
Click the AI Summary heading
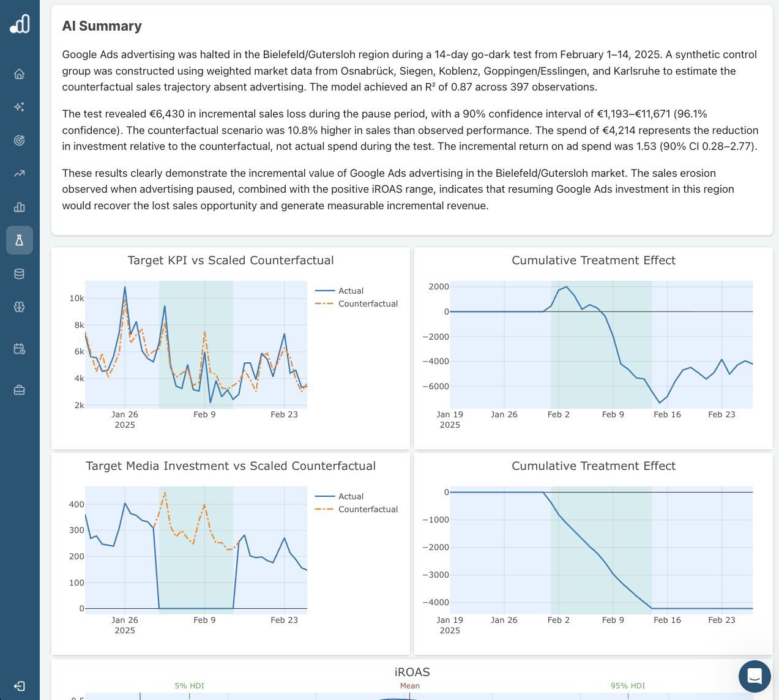(x=102, y=26)
